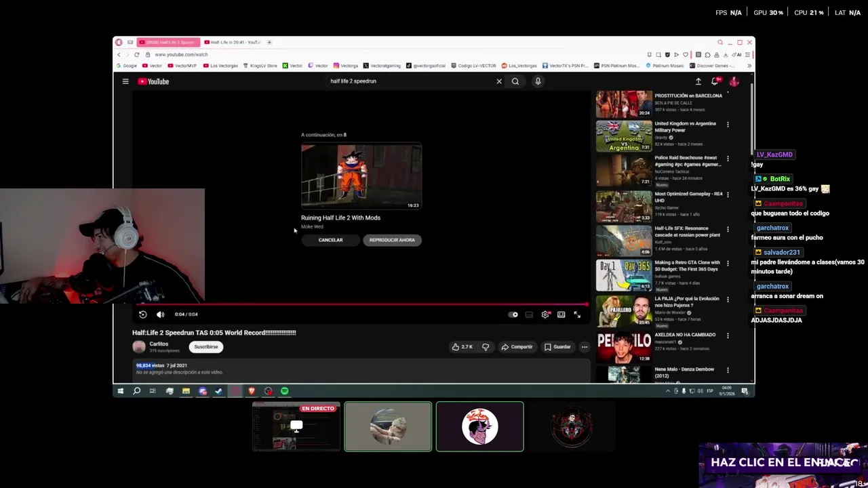
Task: Open options for AXELDEA NO HA CAMBIADO video
Action: 728,335
